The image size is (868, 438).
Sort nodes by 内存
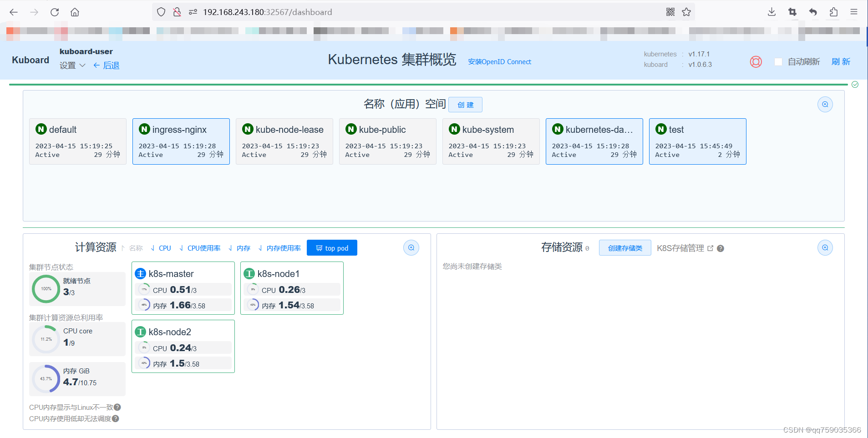click(x=239, y=248)
